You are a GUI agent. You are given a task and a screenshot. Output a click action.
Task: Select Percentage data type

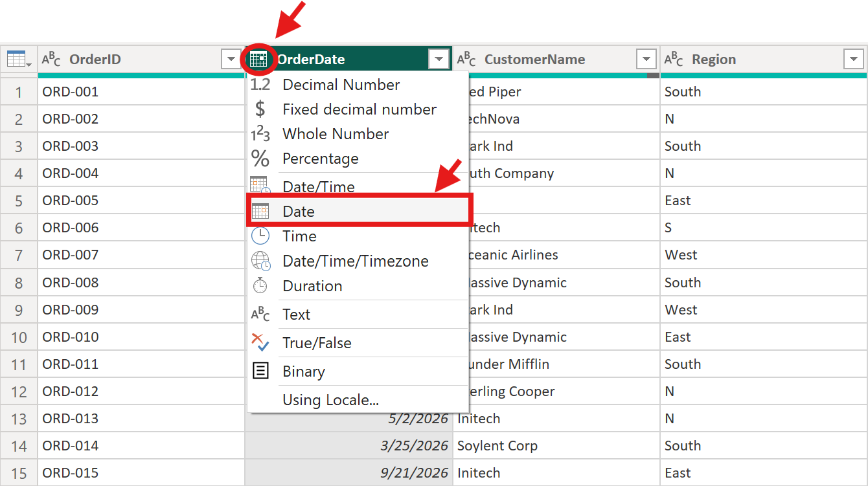coord(358,159)
